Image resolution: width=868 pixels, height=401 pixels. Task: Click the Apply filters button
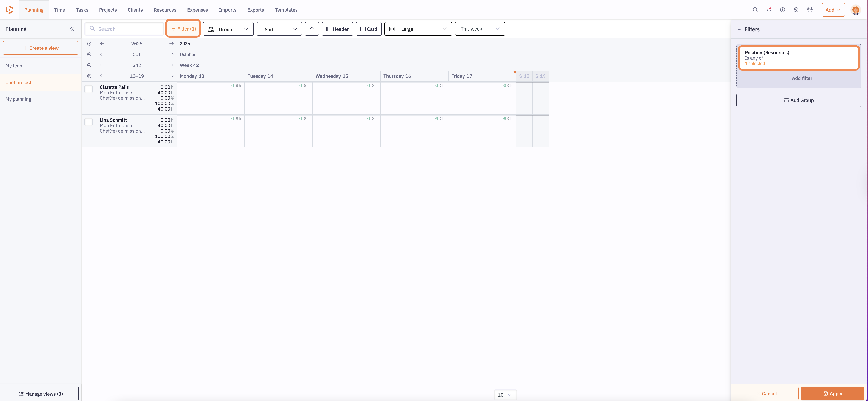[832, 393]
